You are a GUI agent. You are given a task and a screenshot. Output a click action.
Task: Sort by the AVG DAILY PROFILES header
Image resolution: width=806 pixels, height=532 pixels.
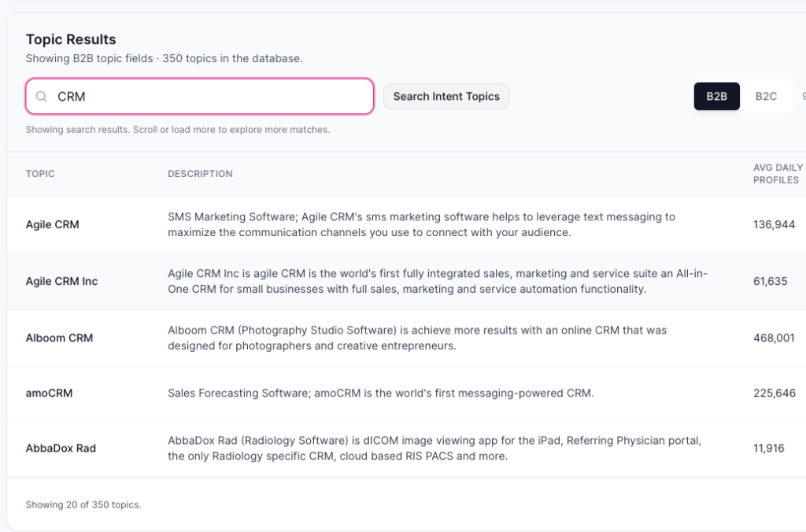click(x=777, y=174)
